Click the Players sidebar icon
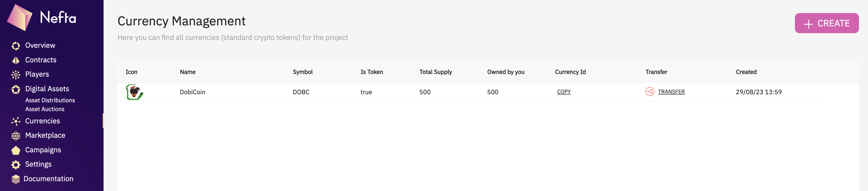 [x=16, y=75]
